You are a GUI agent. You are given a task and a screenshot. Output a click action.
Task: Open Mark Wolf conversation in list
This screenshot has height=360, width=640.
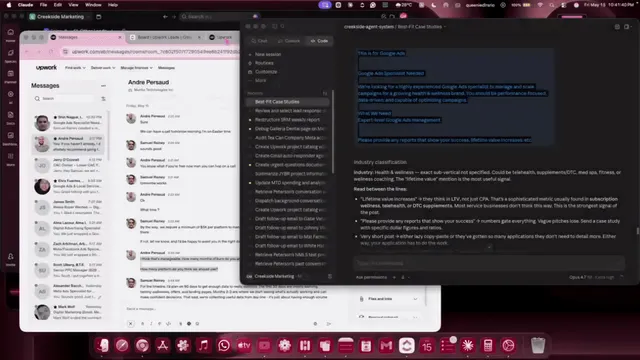69,312
